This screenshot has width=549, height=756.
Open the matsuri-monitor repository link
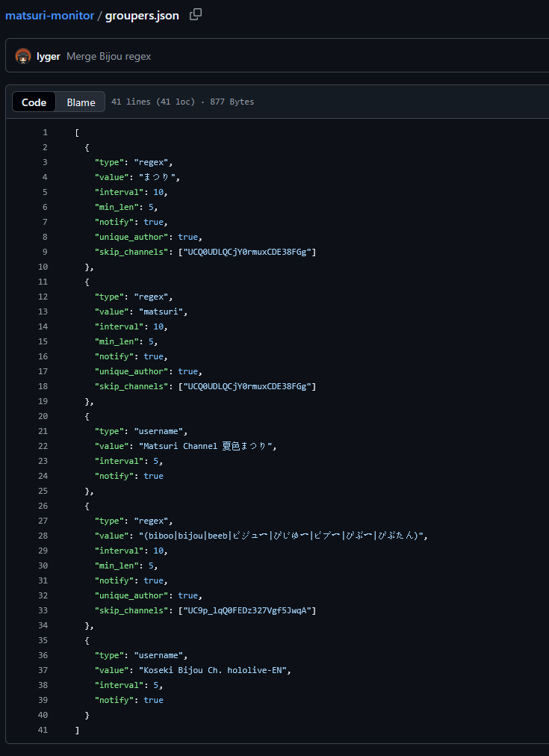coord(49,16)
